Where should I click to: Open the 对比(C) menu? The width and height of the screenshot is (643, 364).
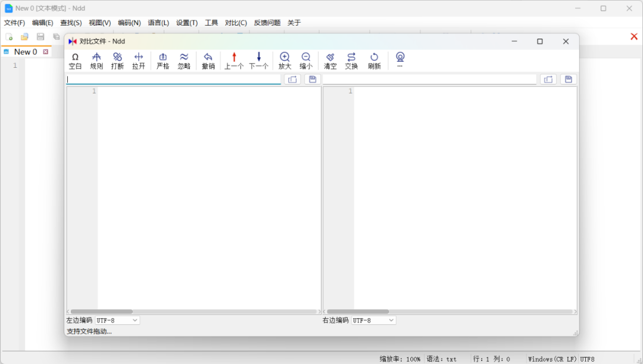click(x=236, y=23)
